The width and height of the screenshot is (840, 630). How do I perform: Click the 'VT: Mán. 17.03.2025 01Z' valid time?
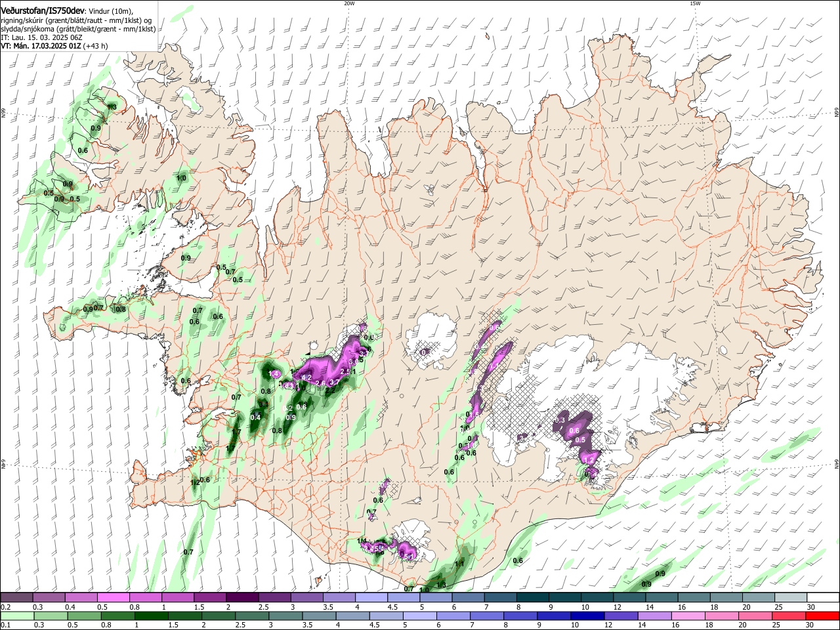(x=41, y=46)
